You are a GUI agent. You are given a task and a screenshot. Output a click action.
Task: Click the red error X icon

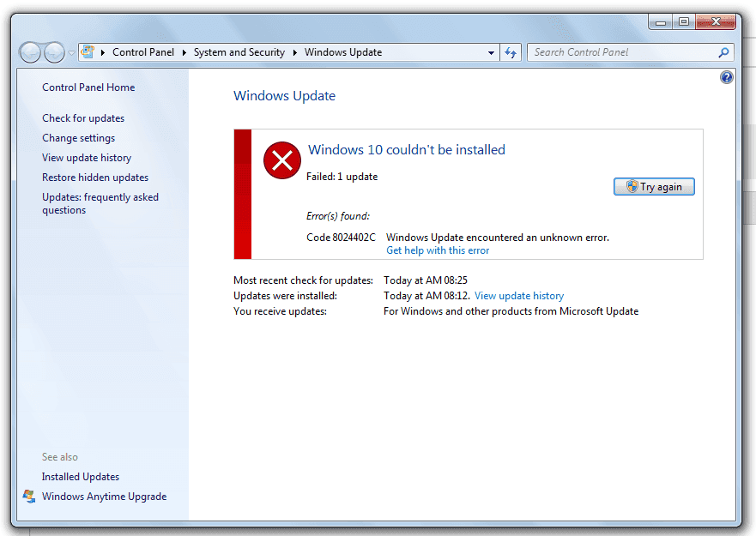[x=281, y=160]
